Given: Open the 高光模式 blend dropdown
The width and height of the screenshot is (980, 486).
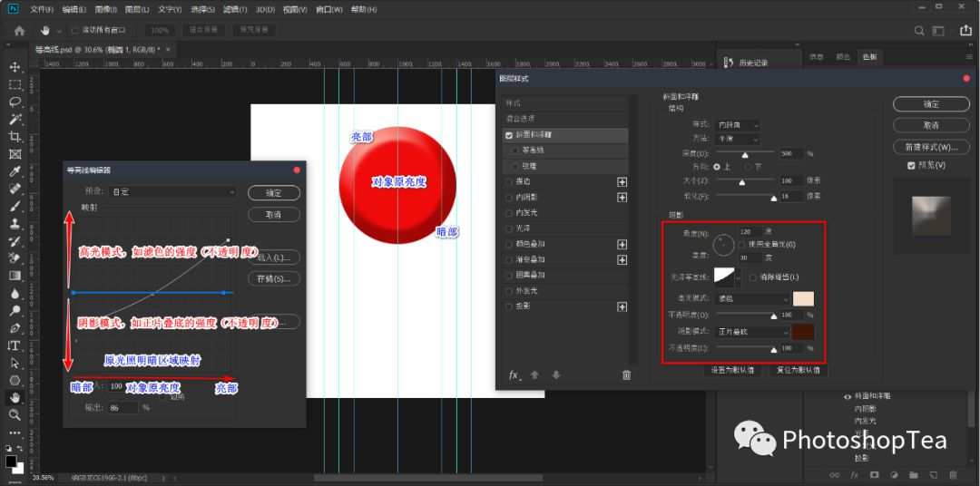Looking at the screenshot, I should coord(752,299).
